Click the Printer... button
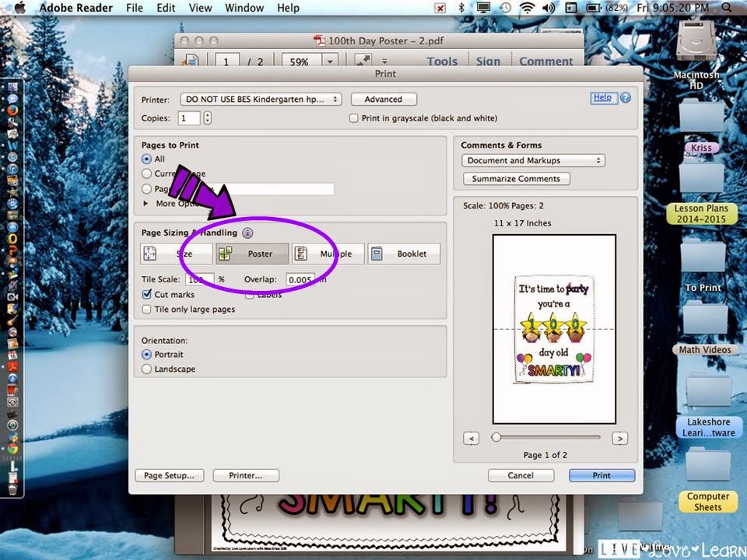 point(246,475)
